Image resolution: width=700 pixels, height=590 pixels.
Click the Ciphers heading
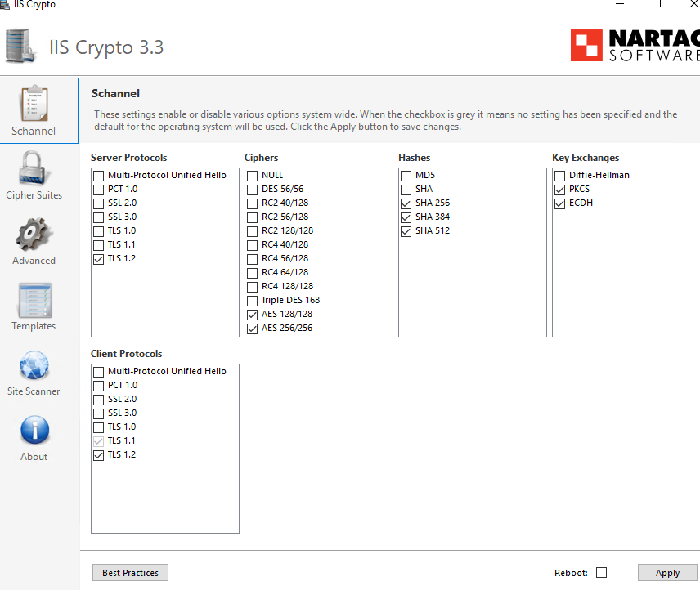click(x=261, y=158)
